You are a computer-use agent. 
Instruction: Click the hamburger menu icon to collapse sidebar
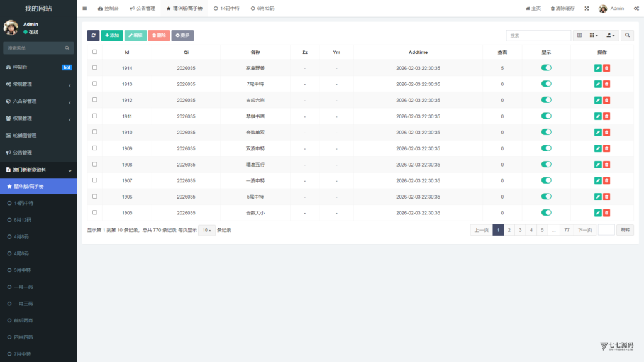click(x=85, y=9)
